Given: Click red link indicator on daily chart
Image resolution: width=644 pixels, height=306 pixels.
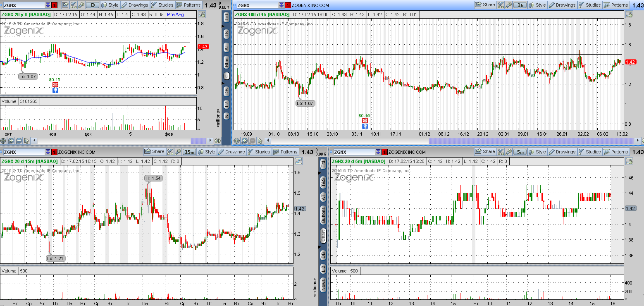Looking at the screenshot, I should (x=55, y=5).
